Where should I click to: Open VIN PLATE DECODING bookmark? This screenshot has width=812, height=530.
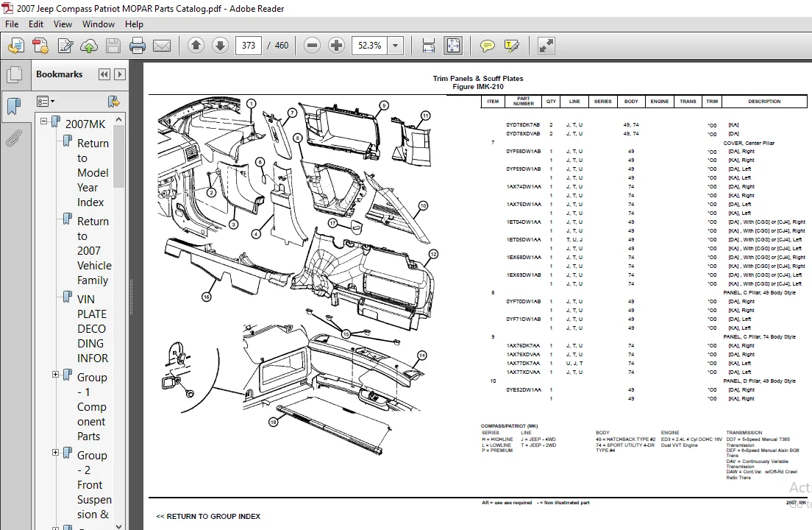[x=92, y=329]
